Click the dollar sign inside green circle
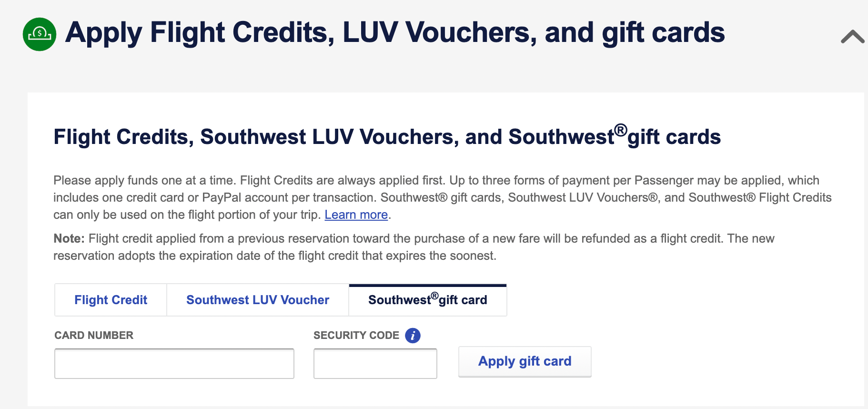Viewport: 868px width, 409px height. 39,33
